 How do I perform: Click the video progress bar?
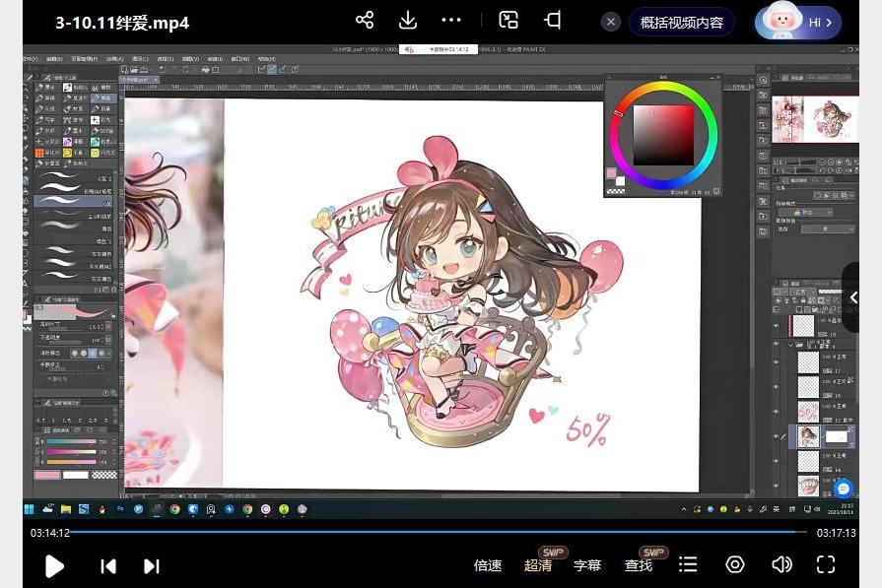[x=439, y=532]
